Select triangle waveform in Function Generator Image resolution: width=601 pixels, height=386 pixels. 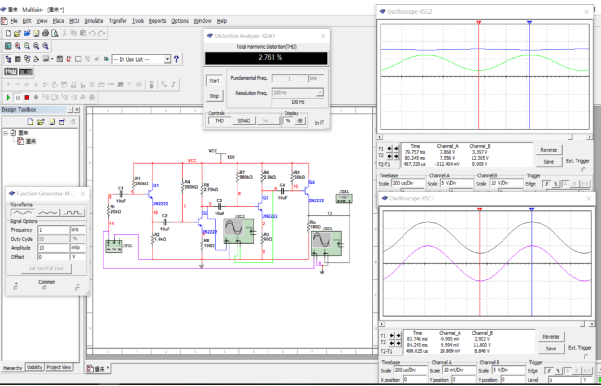coord(48,212)
